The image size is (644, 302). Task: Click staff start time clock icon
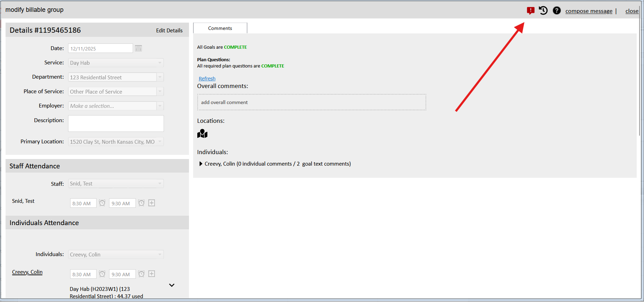[102, 203]
